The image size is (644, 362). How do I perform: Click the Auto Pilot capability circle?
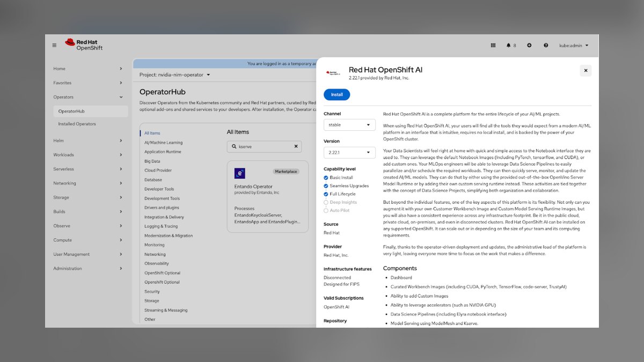point(326,210)
